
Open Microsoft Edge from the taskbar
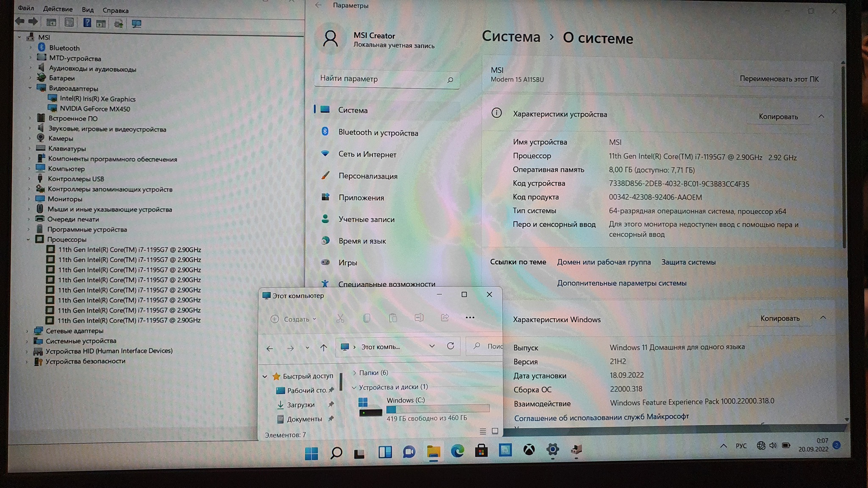pos(457,451)
